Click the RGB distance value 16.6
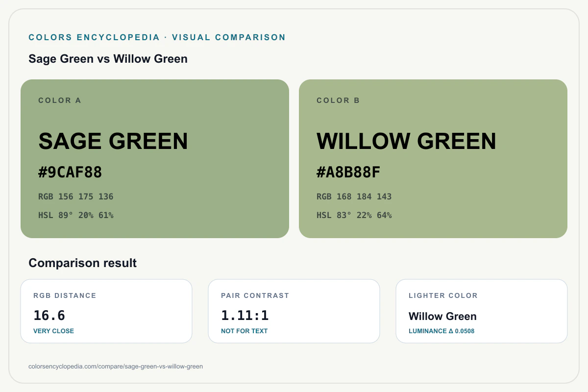588x392 pixels. coord(49,315)
